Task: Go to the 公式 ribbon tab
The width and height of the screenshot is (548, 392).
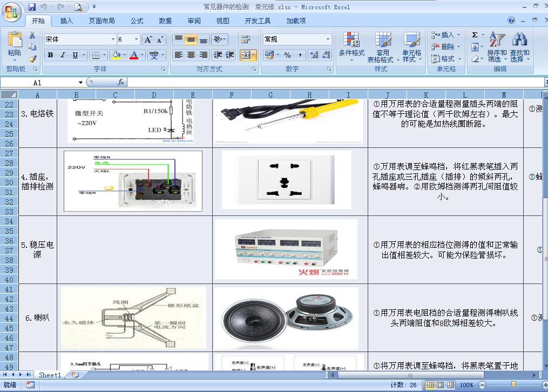Action: [x=137, y=21]
